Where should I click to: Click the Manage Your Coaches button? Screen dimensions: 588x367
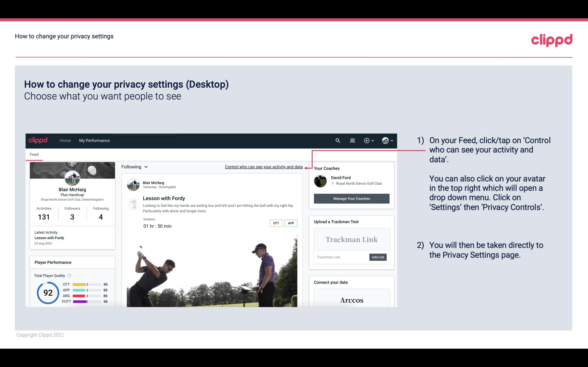(351, 198)
